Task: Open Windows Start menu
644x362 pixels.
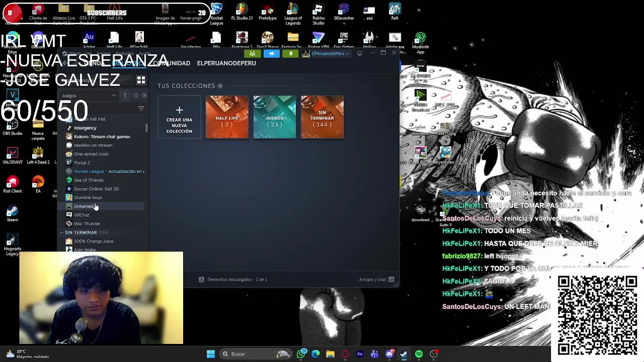Action: [x=211, y=354]
